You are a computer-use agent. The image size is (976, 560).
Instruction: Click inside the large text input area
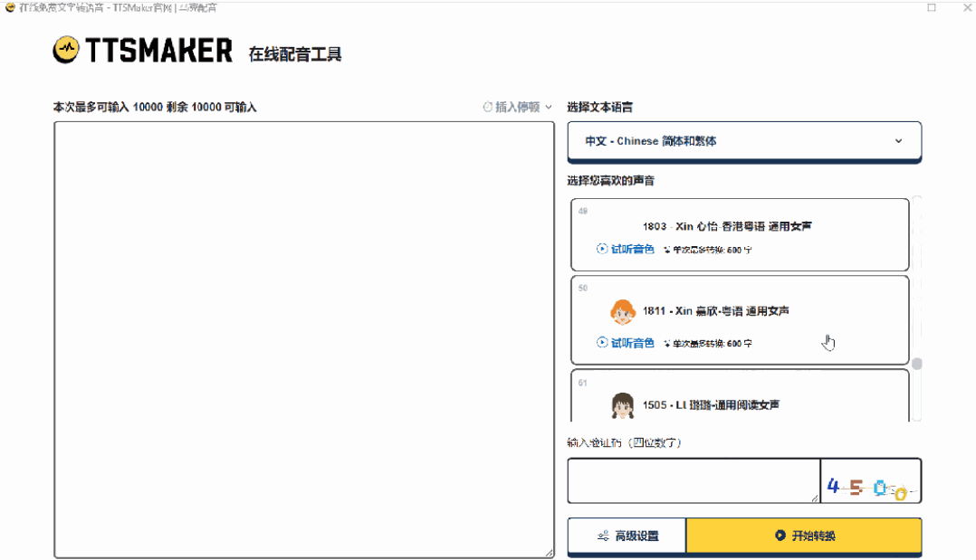(304, 339)
